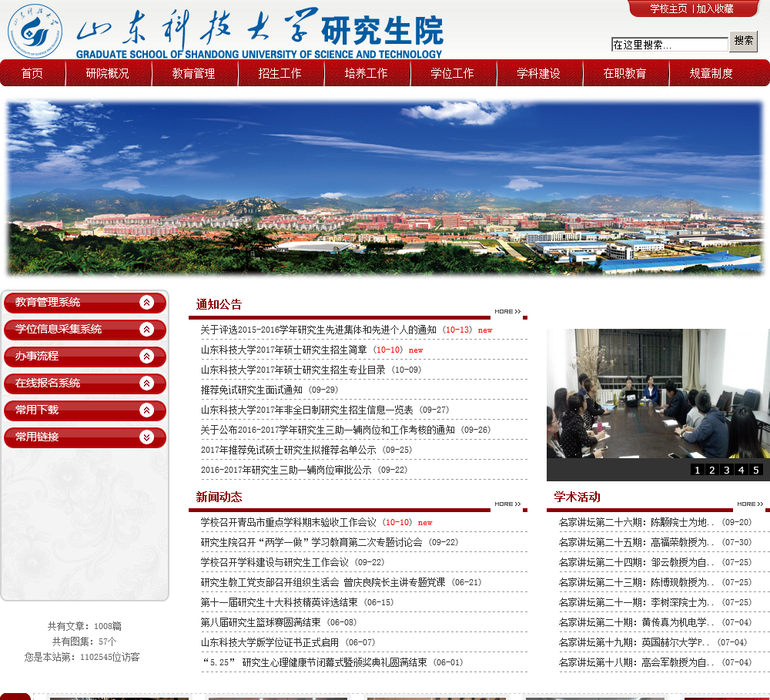Open the 研院概况 menu item

(x=108, y=73)
